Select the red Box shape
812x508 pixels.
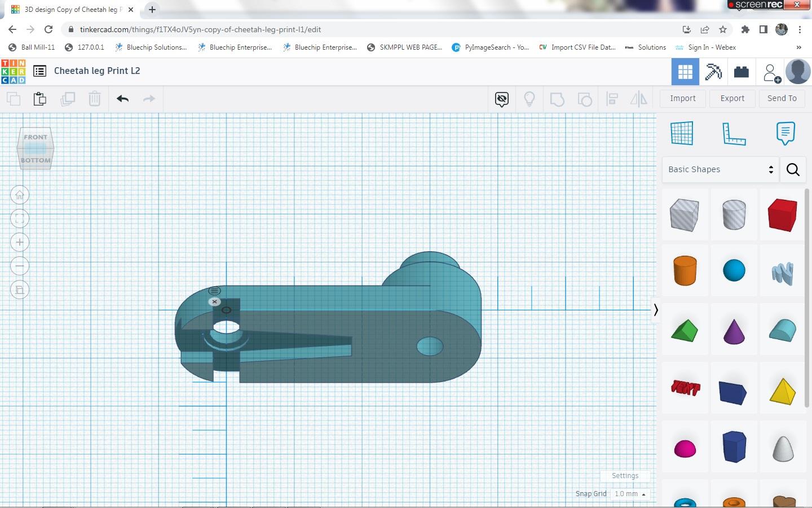pos(783,214)
